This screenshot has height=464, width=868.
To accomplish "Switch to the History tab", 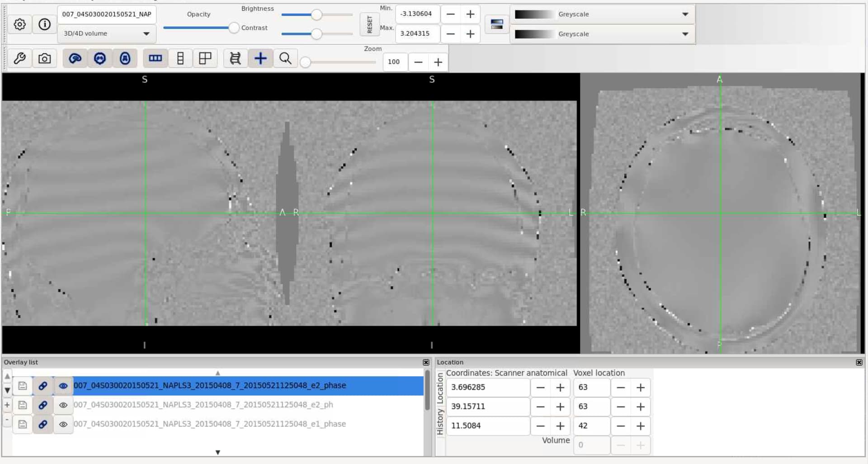I will (440, 421).
